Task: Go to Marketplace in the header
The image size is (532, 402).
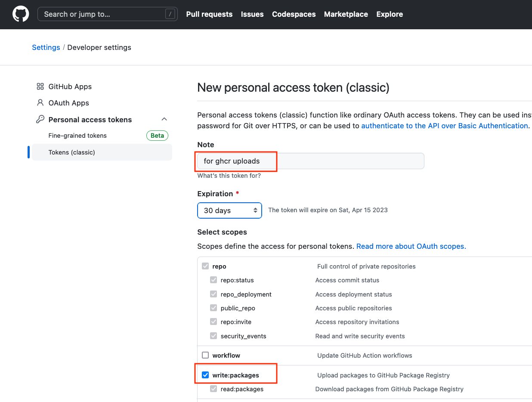Action: click(346, 14)
